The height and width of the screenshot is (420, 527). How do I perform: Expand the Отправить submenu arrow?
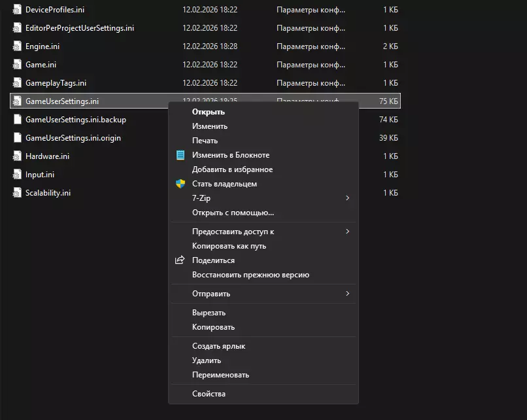[347, 294]
